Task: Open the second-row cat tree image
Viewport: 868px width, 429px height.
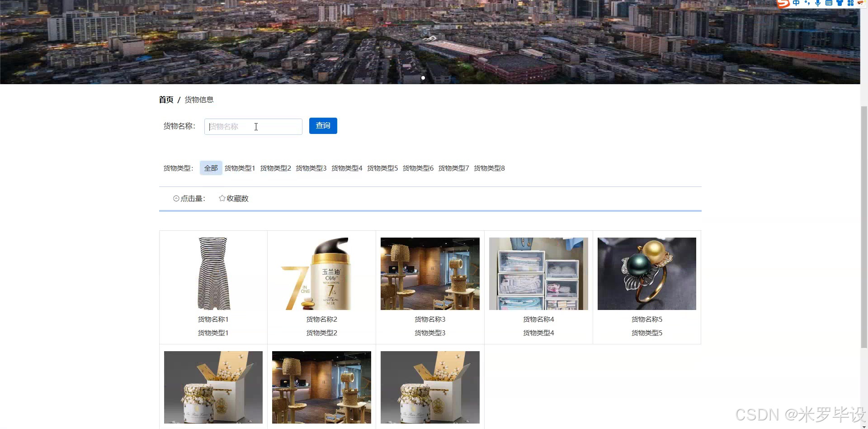Action: point(322,387)
